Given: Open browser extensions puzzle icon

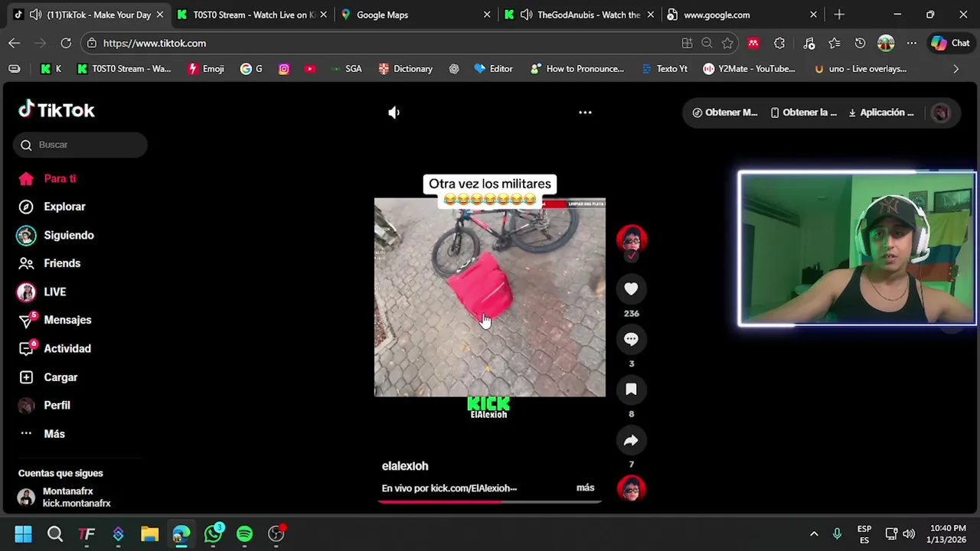Looking at the screenshot, I should (779, 44).
